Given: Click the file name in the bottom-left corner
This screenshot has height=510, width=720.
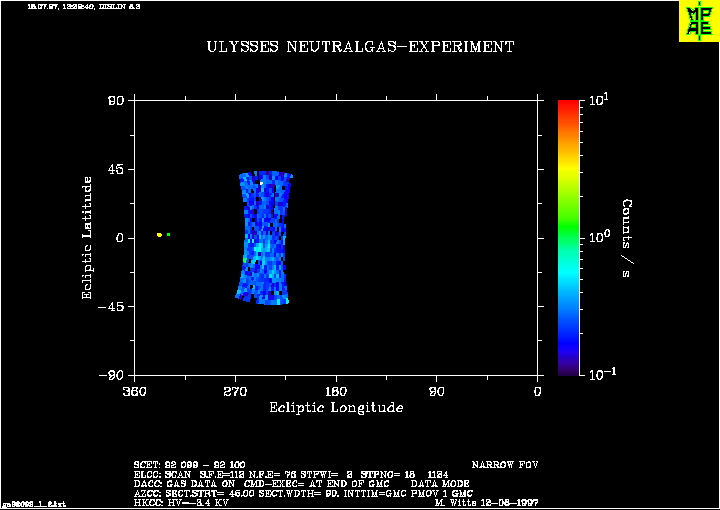Looking at the screenshot, I should (34, 504).
